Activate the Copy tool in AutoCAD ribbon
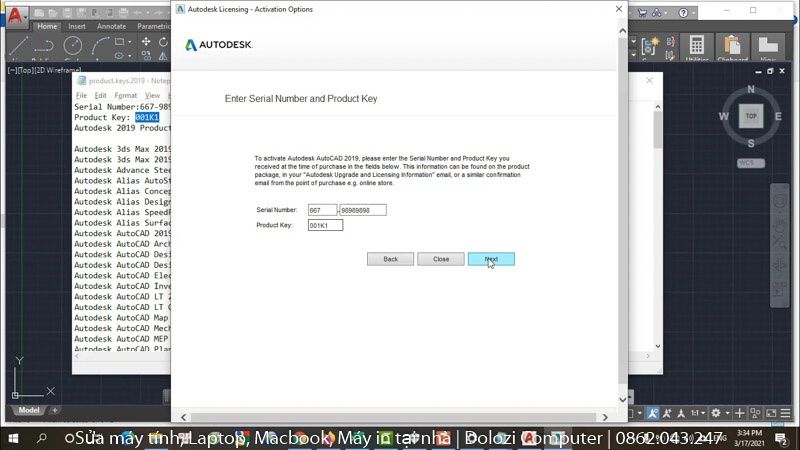800x450 pixels. (146, 56)
